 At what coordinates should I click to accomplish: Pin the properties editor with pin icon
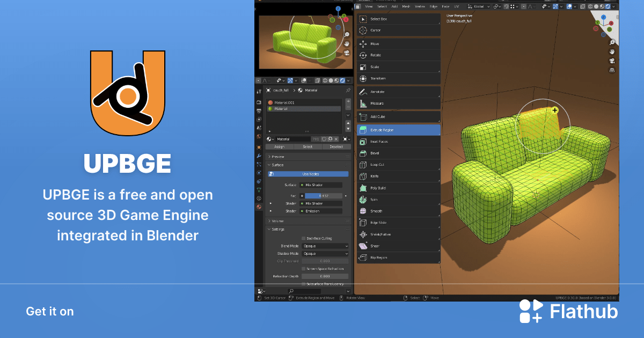pos(348,90)
